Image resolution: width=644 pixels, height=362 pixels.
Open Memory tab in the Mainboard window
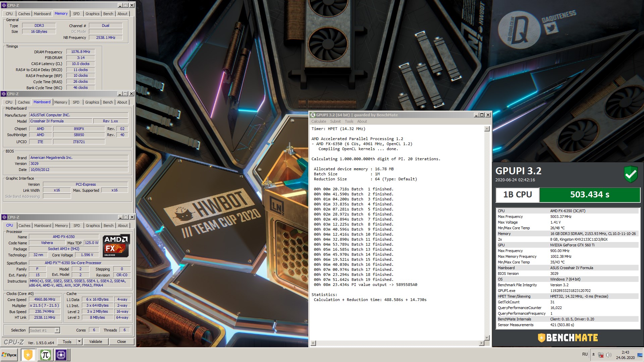point(61,102)
